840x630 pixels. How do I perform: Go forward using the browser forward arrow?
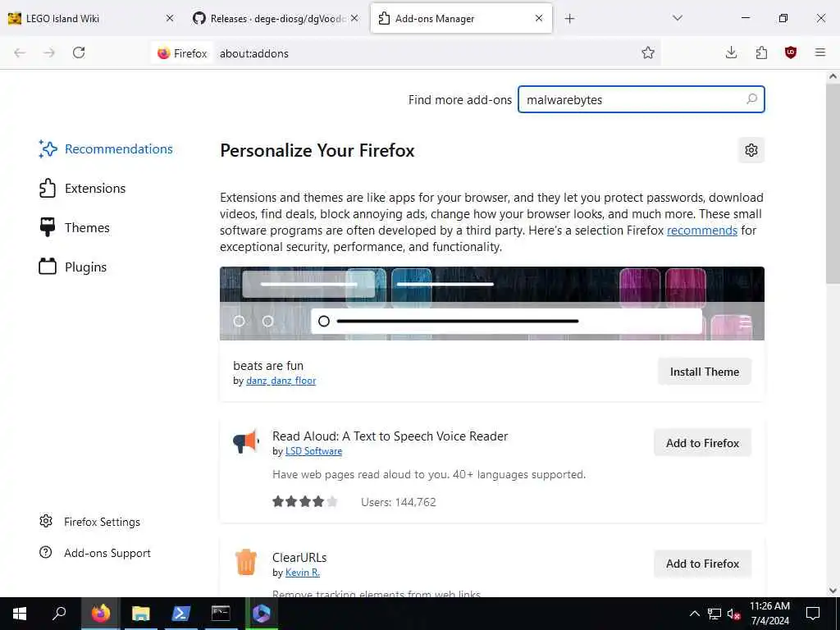(x=49, y=52)
